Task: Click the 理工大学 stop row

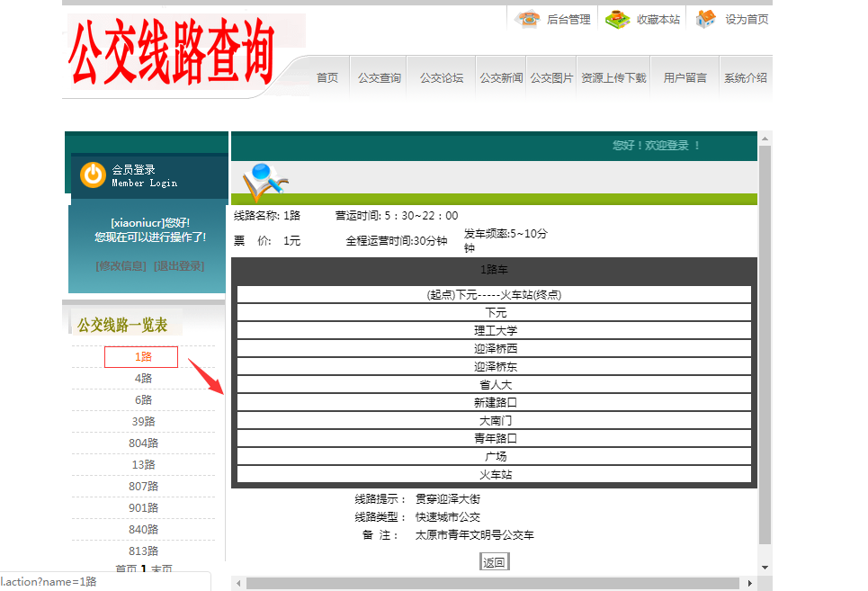Action: click(495, 330)
